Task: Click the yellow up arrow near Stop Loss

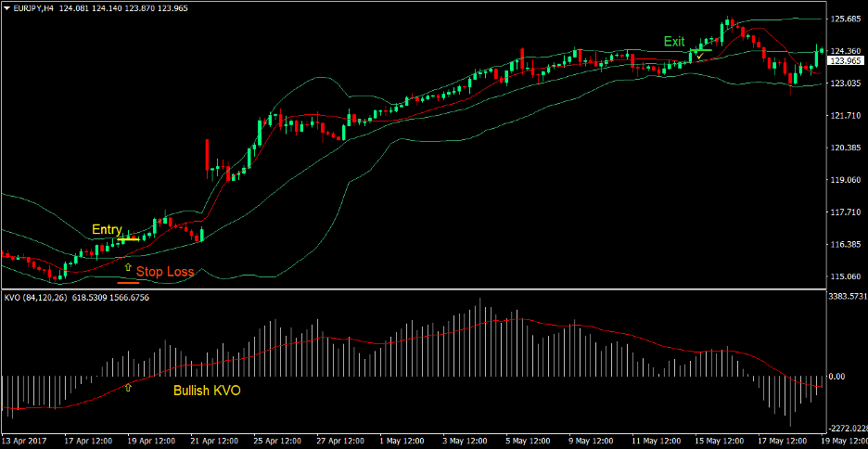Action: click(128, 267)
